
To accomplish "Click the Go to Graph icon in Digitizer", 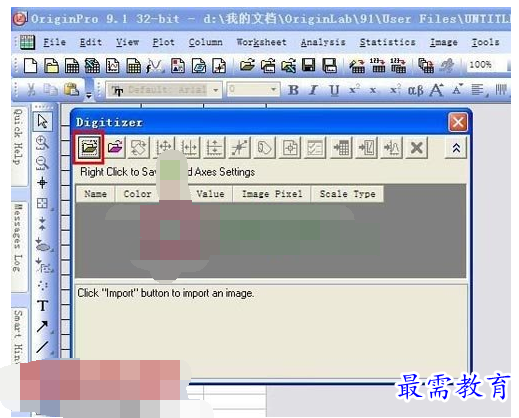I will [366, 147].
